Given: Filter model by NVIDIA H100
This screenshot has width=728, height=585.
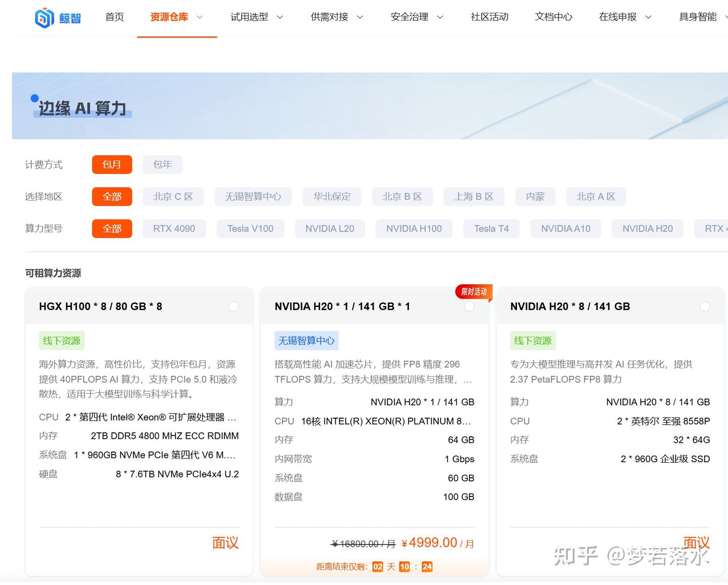Looking at the screenshot, I should point(414,229).
